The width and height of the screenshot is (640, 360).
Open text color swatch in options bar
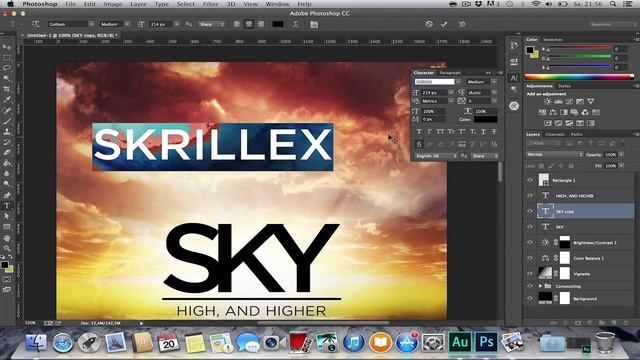278,24
